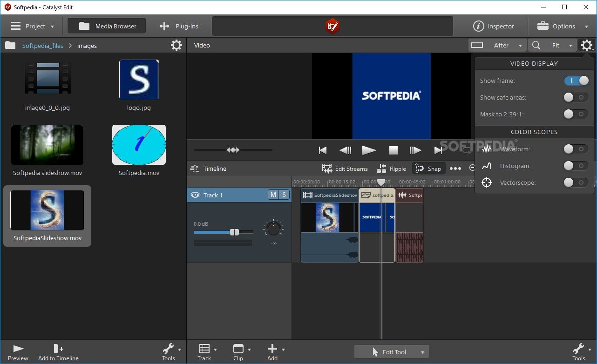Enable the Vectorscope scope
The height and width of the screenshot is (364, 597).
click(576, 182)
